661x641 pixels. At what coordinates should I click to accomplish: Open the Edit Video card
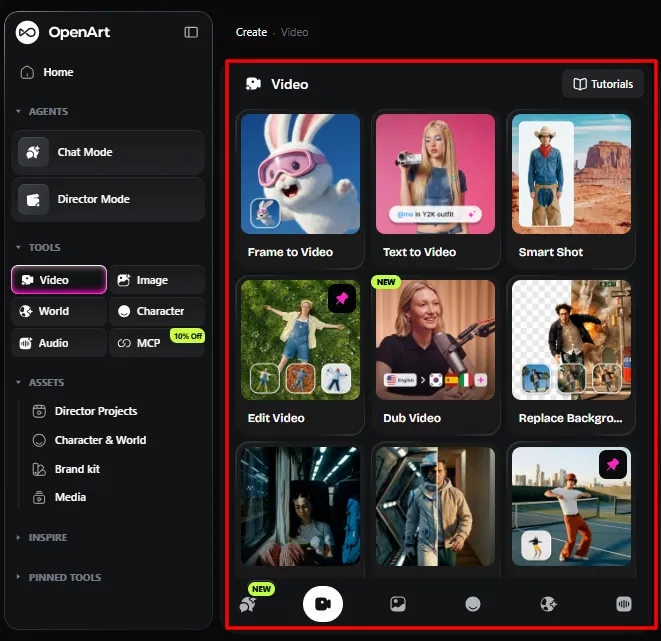click(300, 355)
